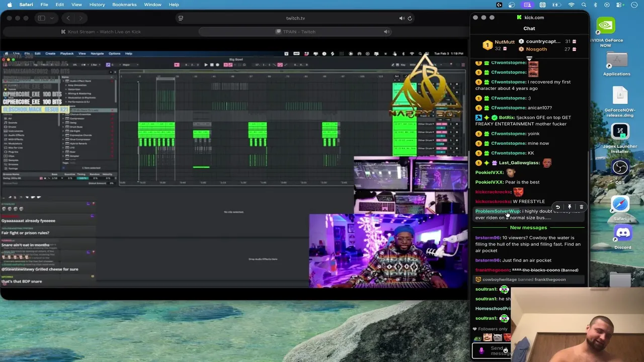Click the Followers only indicator
The image size is (644, 362).
point(490,329)
